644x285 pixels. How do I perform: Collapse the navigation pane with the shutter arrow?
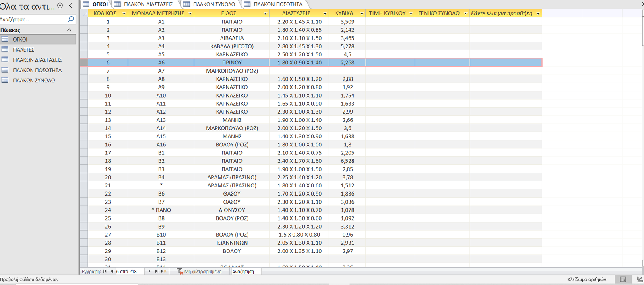pyautogui.click(x=70, y=6)
